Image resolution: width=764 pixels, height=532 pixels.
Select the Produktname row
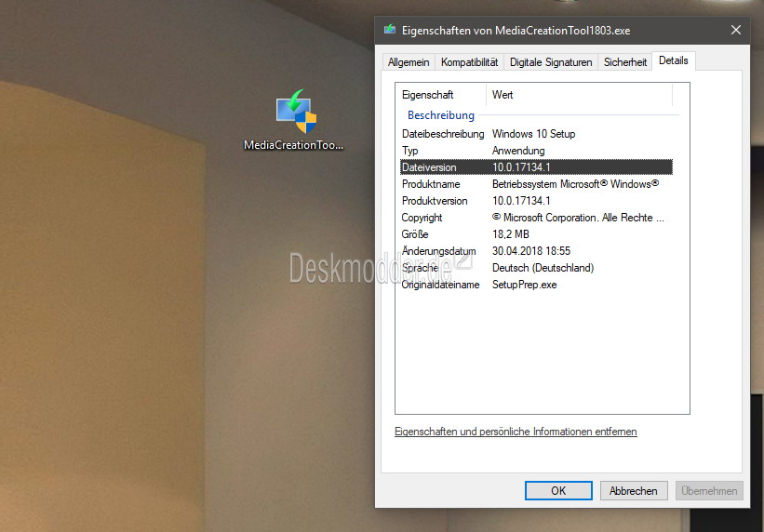[x=536, y=184]
